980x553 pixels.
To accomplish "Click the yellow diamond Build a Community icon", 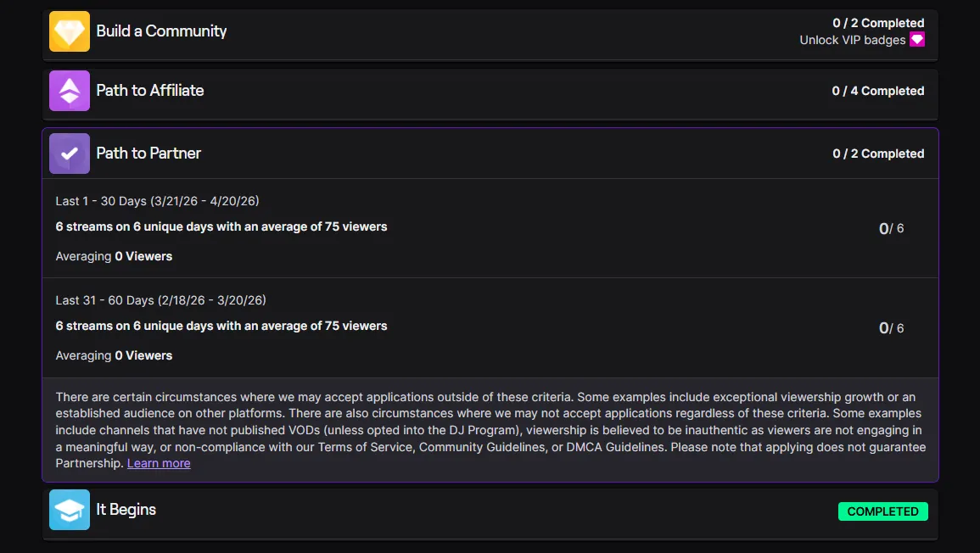I will coord(70,31).
